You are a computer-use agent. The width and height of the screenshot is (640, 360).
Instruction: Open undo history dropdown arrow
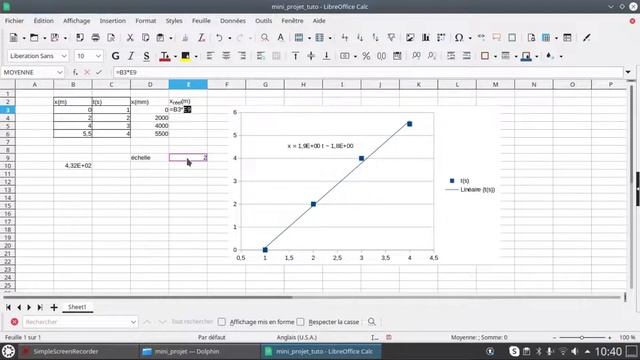(x=229, y=38)
